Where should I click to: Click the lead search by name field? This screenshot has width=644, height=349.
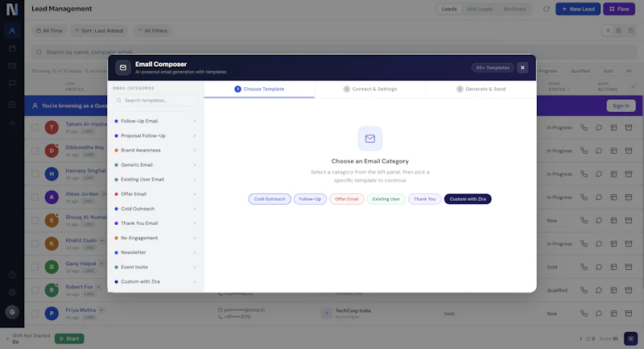point(334,52)
